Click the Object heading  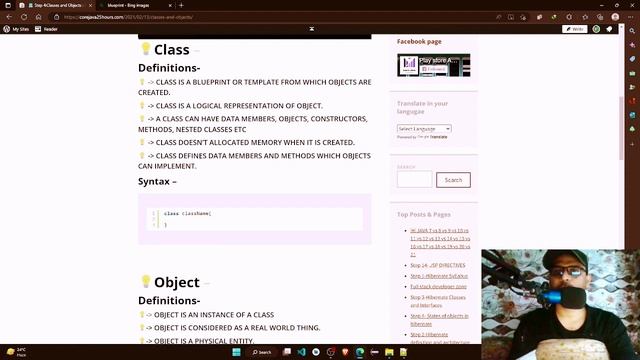(x=177, y=282)
